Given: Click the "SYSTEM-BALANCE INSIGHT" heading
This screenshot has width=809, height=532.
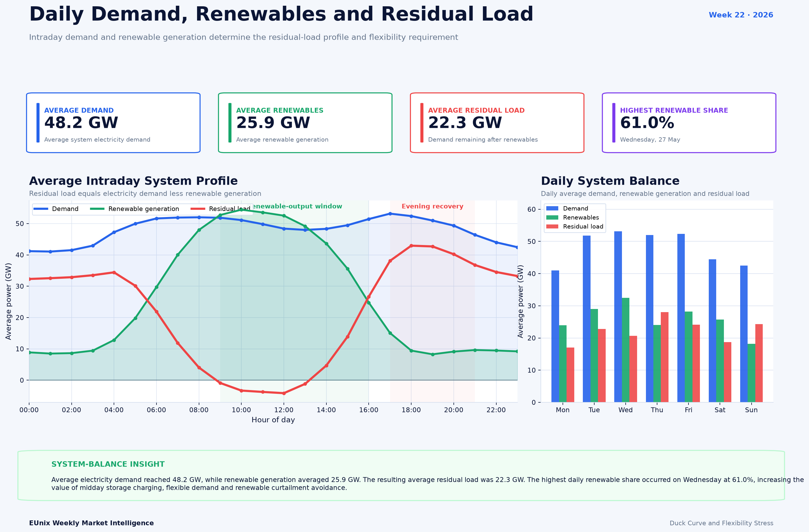Looking at the screenshot, I should click(108, 464).
